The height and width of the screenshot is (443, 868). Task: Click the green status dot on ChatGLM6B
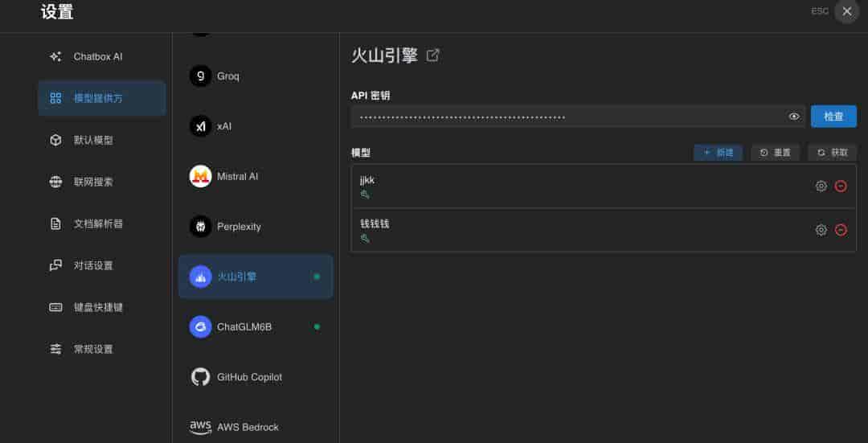(317, 326)
